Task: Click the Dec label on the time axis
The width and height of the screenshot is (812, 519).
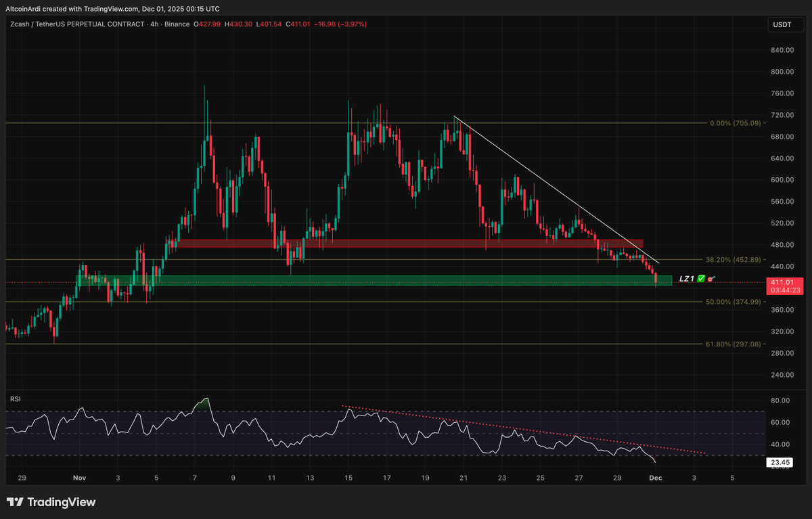Action: tap(656, 478)
